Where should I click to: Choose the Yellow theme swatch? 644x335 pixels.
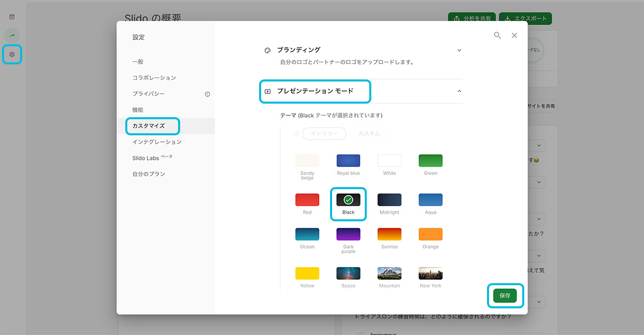(307, 274)
